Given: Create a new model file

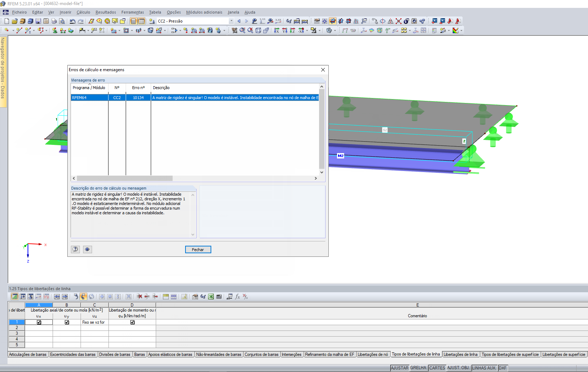Looking at the screenshot, I should pyautogui.click(x=7, y=21).
